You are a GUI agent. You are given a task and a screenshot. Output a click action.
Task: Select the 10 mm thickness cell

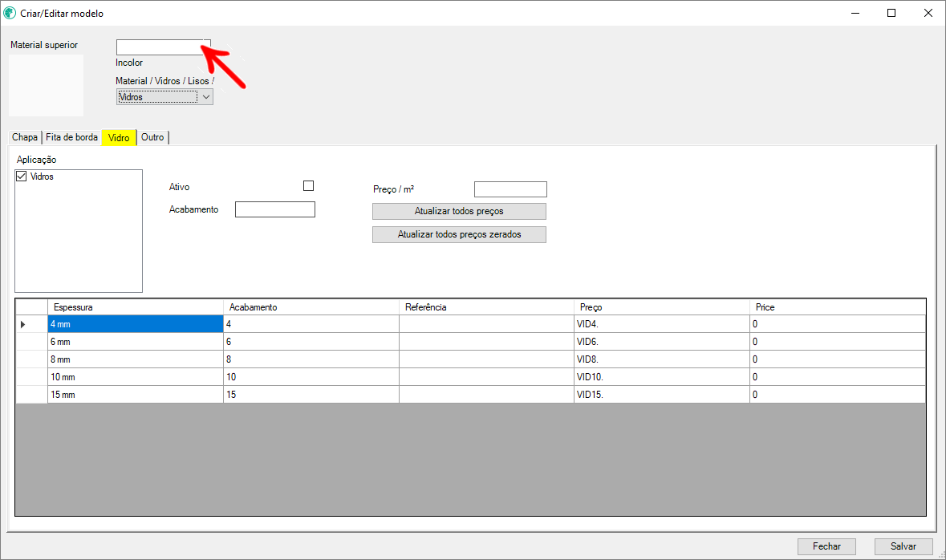click(x=135, y=377)
